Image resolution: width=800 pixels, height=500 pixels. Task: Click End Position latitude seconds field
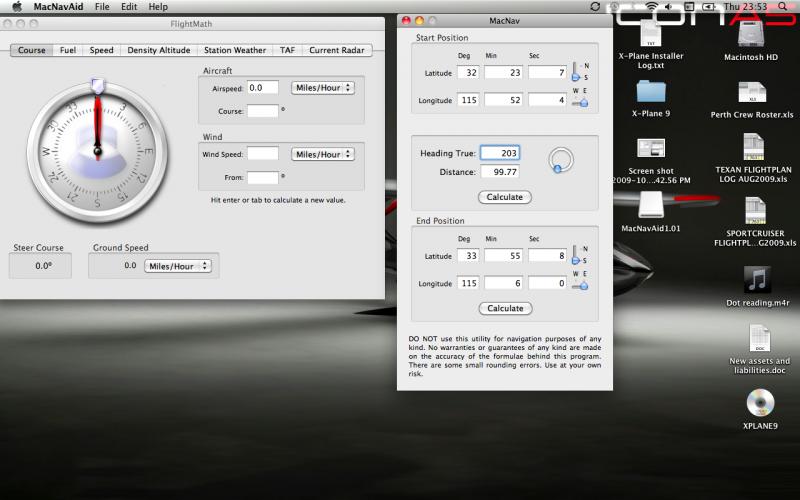547,256
